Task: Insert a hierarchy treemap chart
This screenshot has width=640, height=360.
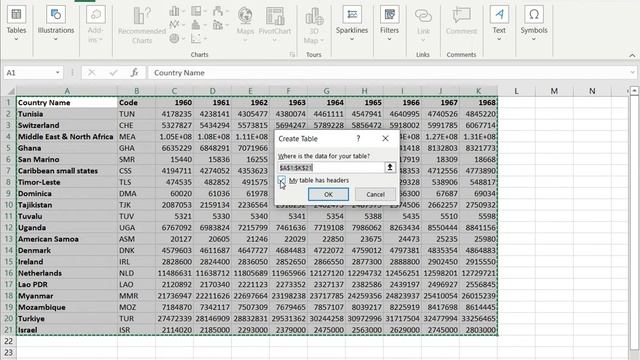Action: (196, 11)
